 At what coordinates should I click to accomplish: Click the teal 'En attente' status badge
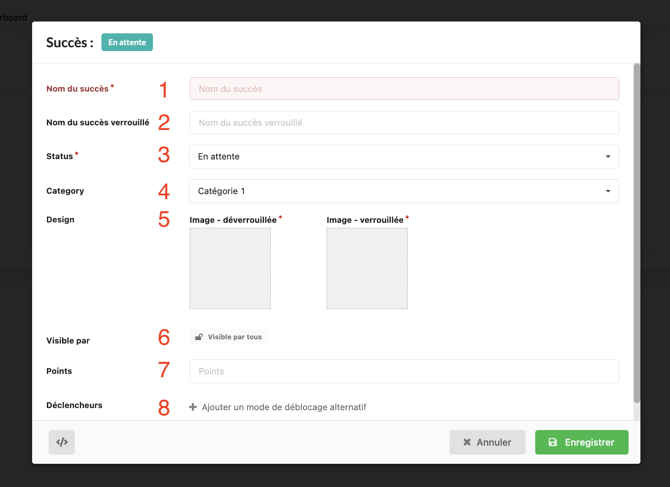click(x=127, y=42)
